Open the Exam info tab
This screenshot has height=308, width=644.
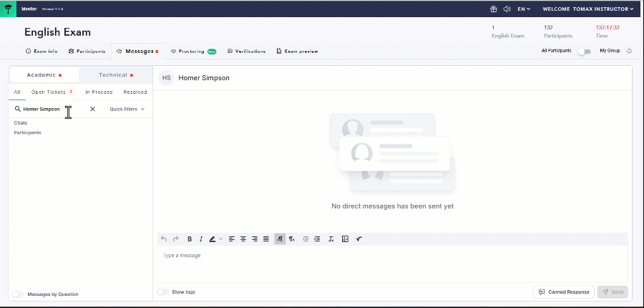click(42, 52)
